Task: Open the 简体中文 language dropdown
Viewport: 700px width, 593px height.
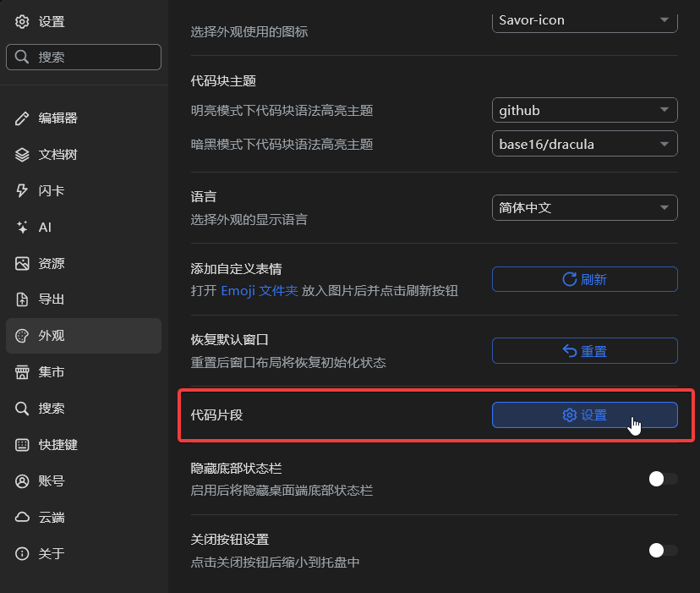Action: point(585,208)
